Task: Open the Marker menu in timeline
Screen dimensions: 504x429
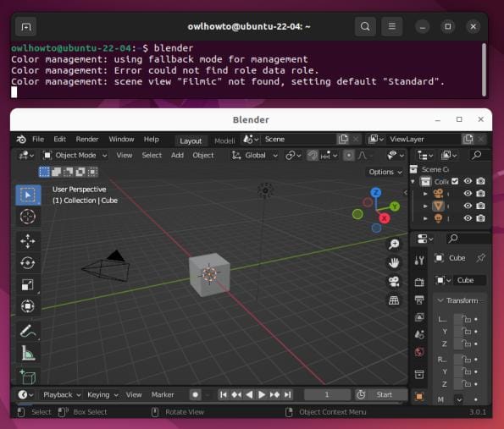Action: click(x=163, y=394)
